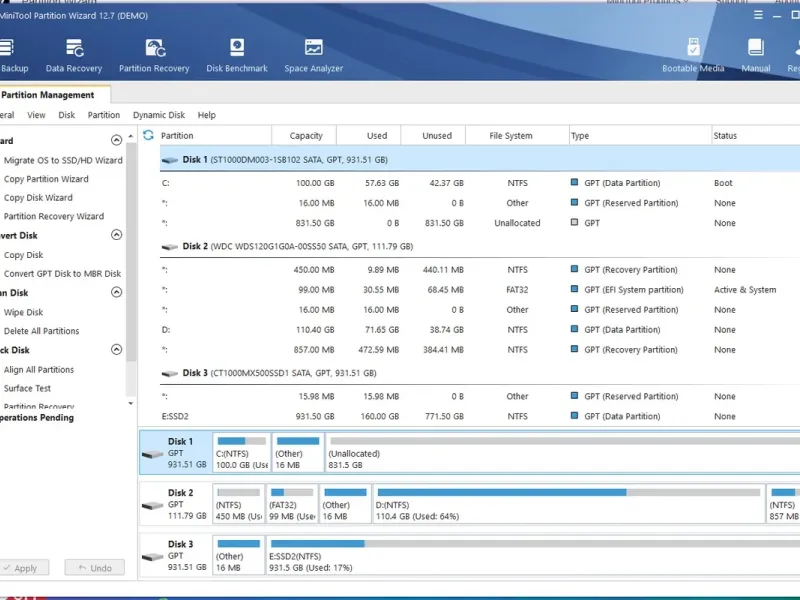Select the C:(NTFS) 100.0 GB block in the disk map

[x=241, y=452]
